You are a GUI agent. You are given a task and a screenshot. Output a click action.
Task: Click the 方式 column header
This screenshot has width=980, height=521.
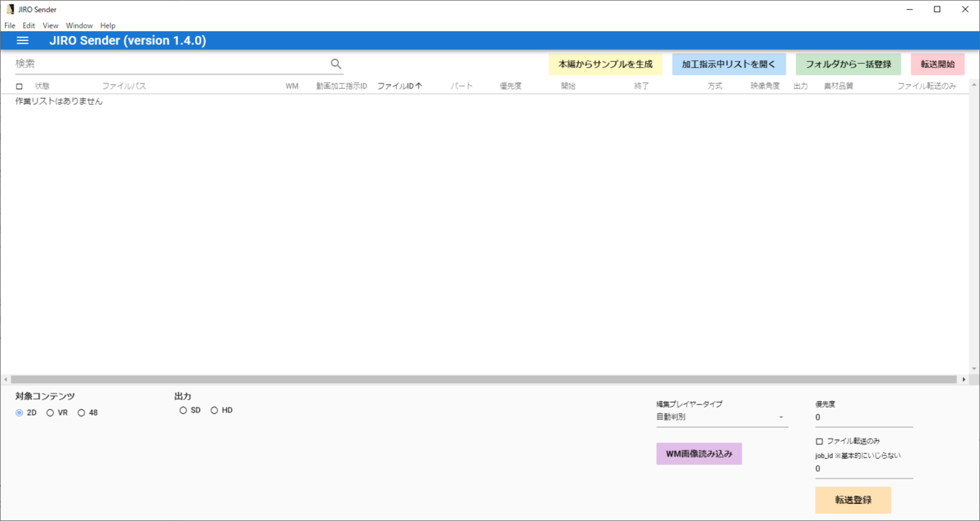(x=715, y=86)
